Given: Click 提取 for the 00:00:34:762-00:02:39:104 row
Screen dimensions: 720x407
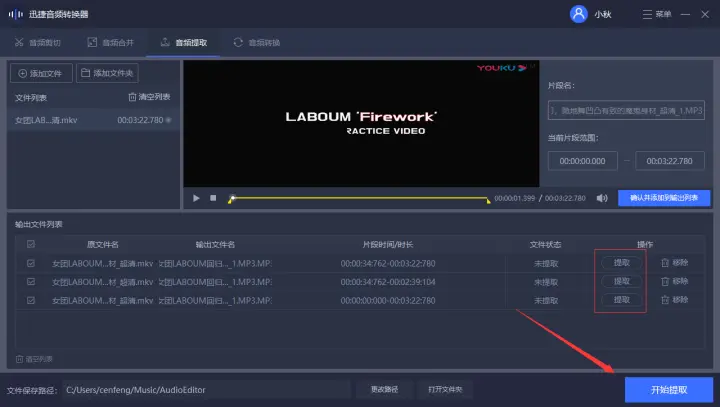Looking at the screenshot, I should point(622,281).
